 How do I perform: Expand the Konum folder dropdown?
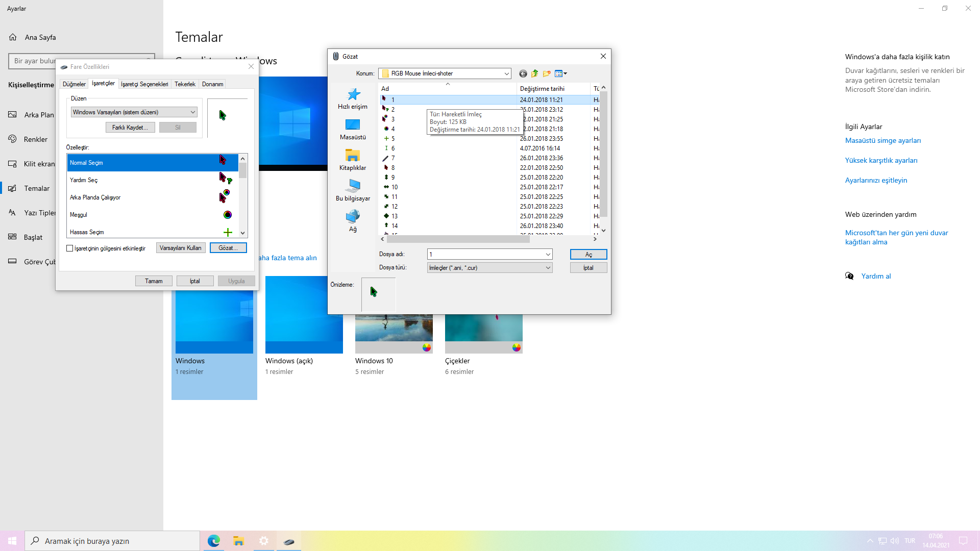click(x=506, y=73)
